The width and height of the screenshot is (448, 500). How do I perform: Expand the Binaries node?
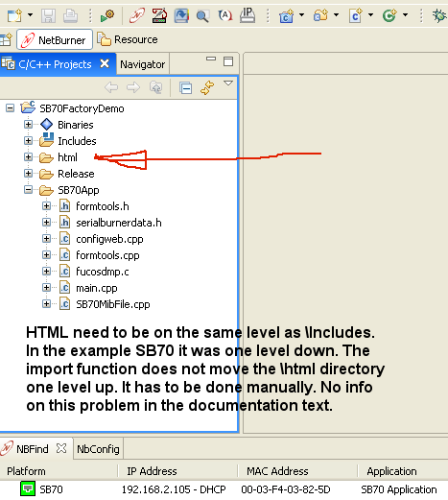[x=28, y=124]
